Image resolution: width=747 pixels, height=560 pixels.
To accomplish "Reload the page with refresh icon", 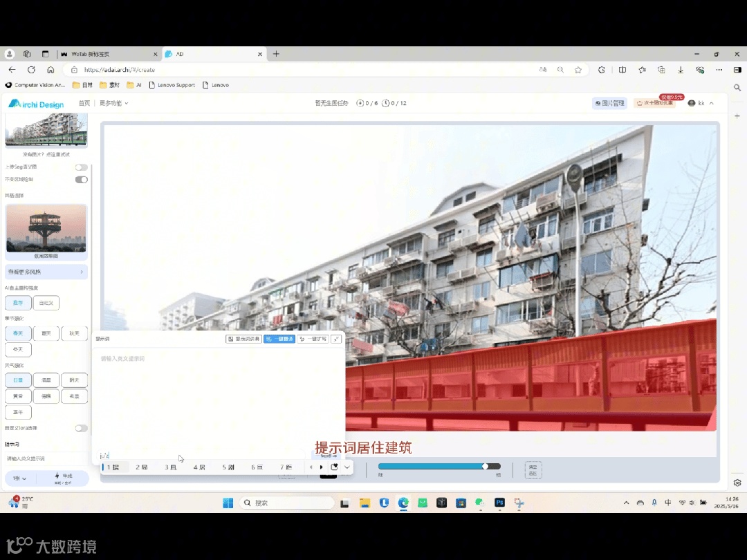I will click(x=31, y=70).
